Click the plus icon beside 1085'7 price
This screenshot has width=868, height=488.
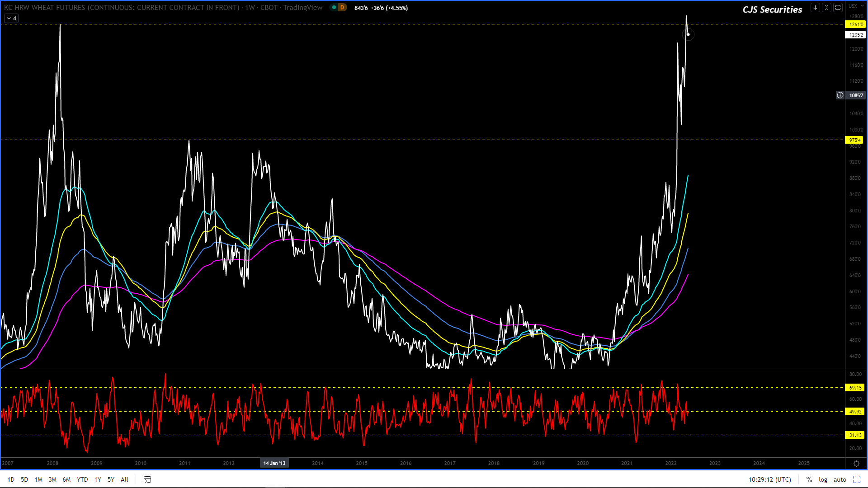(x=840, y=95)
